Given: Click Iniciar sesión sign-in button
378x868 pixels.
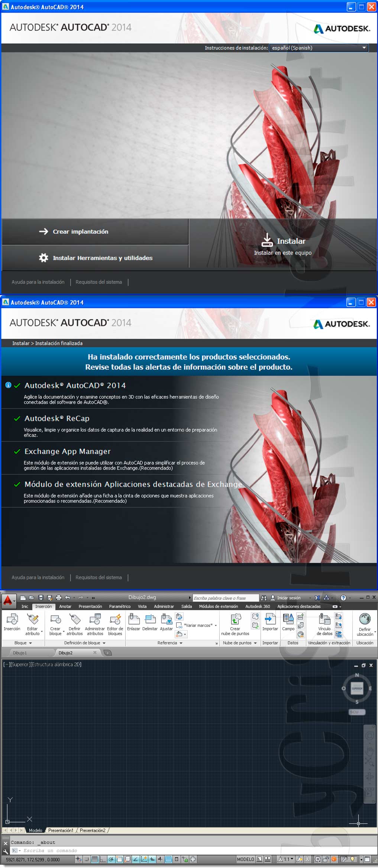Looking at the screenshot, I should click(x=285, y=598).
